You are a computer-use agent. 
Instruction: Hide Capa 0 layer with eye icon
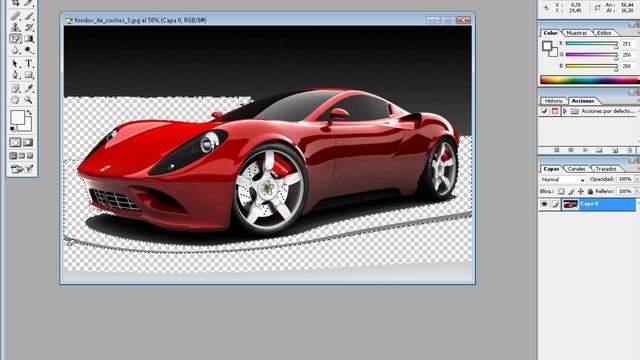pyautogui.click(x=544, y=204)
